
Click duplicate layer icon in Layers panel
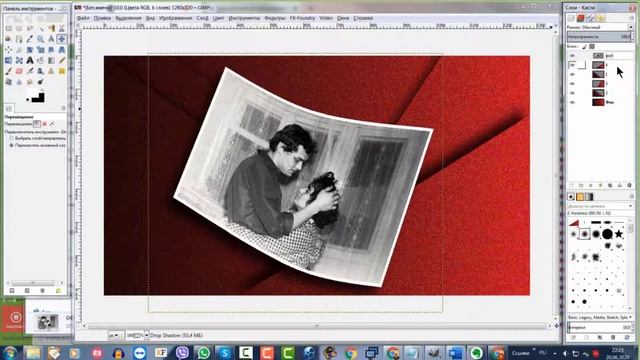(610, 186)
